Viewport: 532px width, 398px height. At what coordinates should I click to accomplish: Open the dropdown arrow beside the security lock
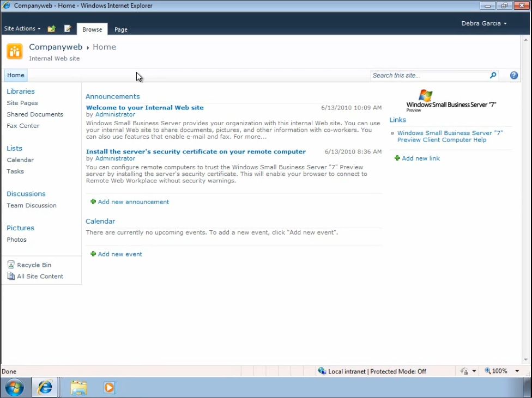474,371
